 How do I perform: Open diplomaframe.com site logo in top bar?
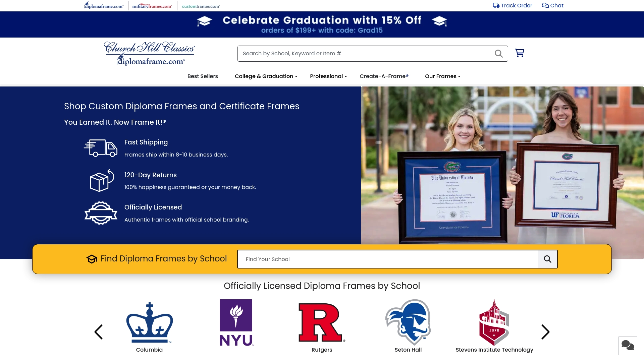click(104, 5)
